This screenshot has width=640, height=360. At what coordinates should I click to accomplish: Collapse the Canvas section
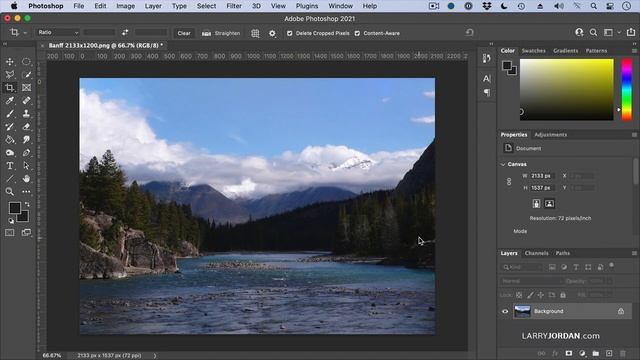503,164
